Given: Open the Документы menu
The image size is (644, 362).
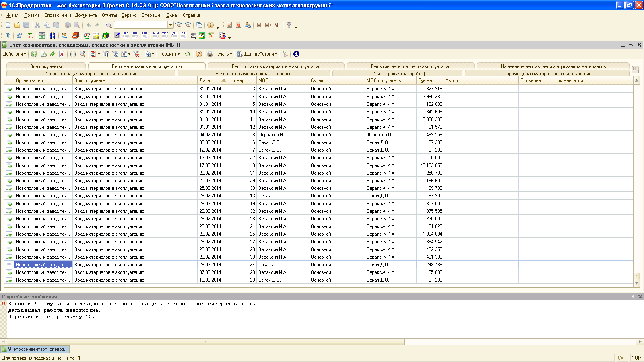Looking at the screenshot, I should coord(87,15).
